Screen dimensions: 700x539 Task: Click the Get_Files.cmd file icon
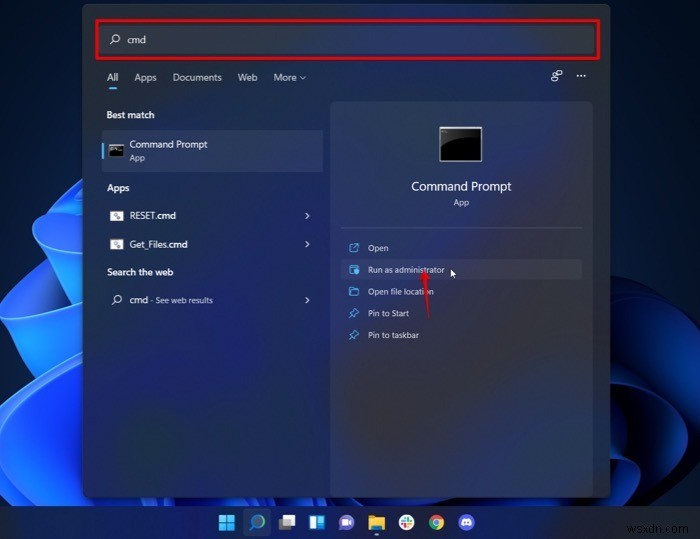tap(117, 244)
